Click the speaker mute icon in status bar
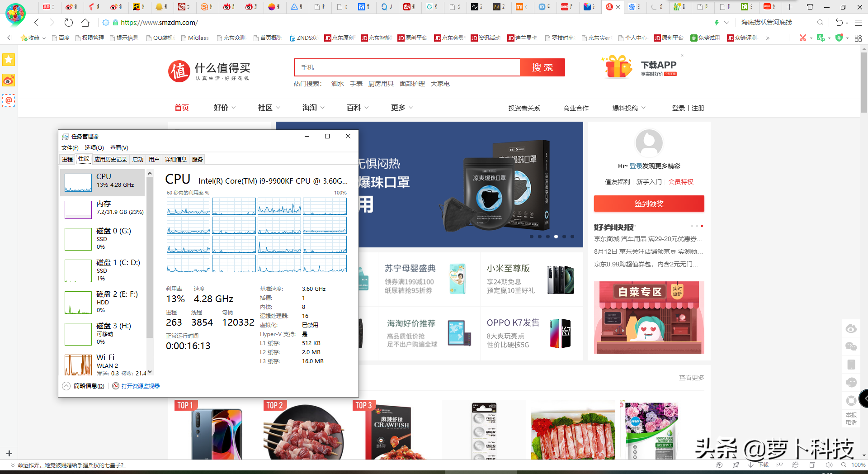The width and height of the screenshot is (868, 474). pos(829,465)
